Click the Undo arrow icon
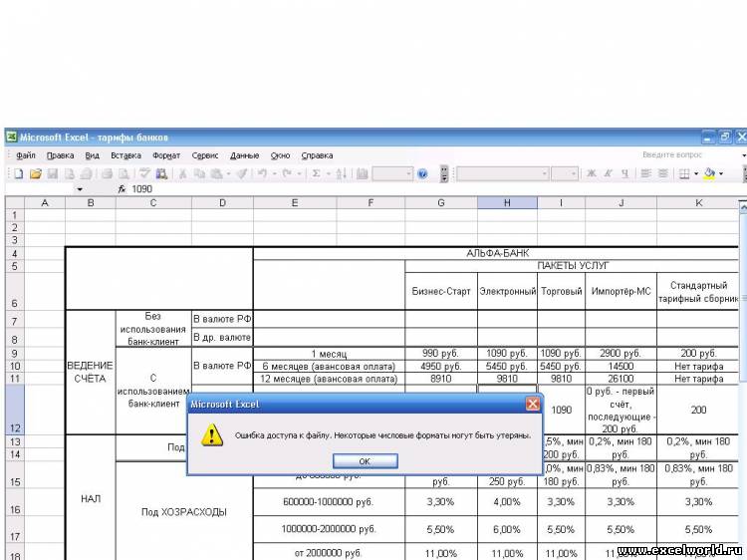 pyautogui.click(x=263, y=173)
